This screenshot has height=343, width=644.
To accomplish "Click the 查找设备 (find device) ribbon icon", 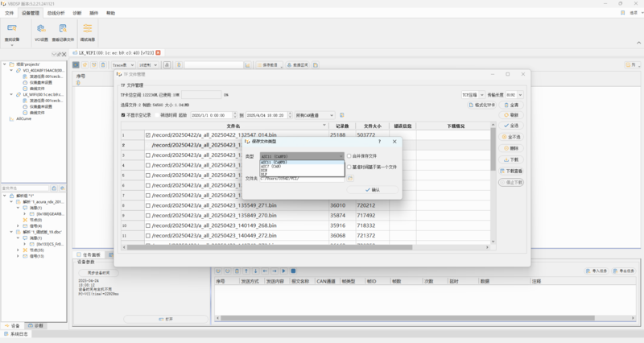I will [13, 31].
